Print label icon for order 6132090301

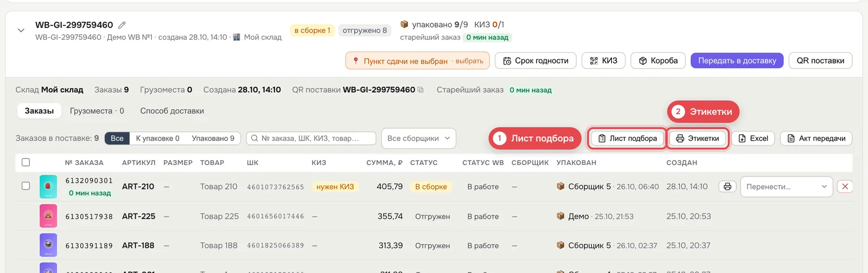coord(727,187)
